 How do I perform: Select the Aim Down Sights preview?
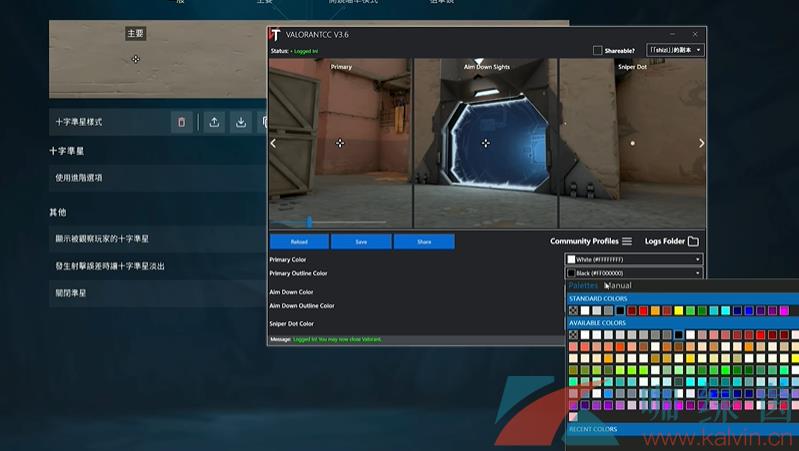[486, 143]
